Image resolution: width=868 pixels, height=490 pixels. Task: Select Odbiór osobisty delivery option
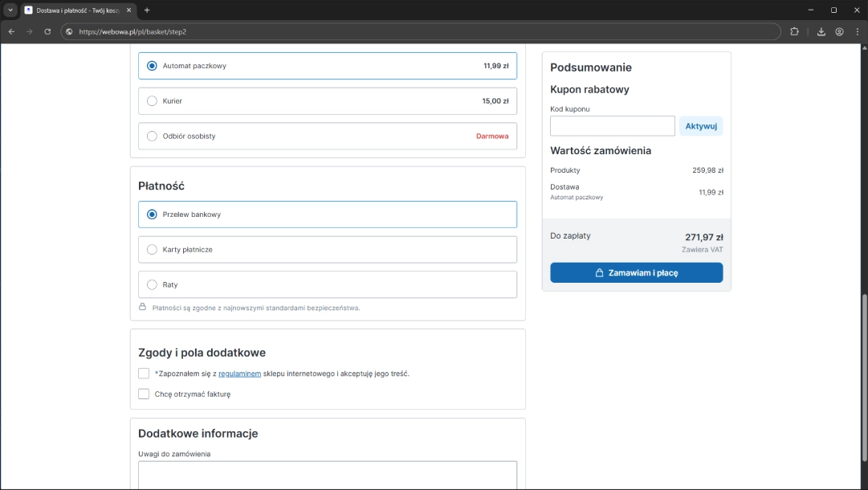tap(153, 137)
